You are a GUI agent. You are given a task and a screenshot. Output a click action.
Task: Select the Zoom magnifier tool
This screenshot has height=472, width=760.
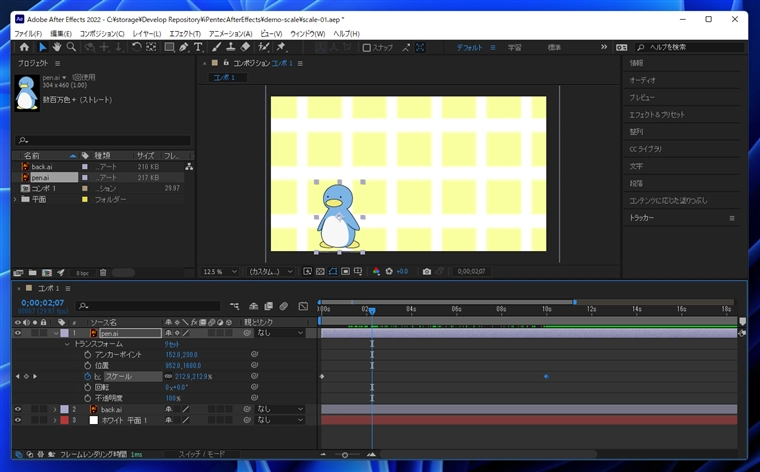pyautogui.click(x=70, y=47)
